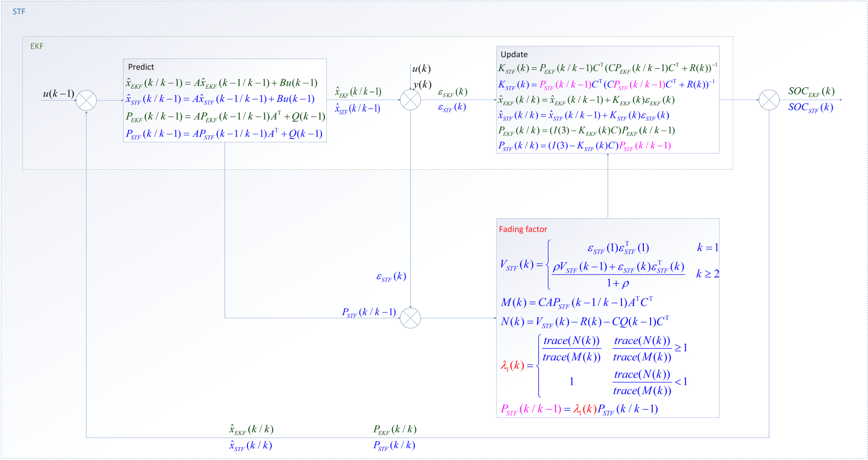The image size is (868, 460).
Task: Click the M(k)=CAP_STF equation
Action: click(577, 302)
